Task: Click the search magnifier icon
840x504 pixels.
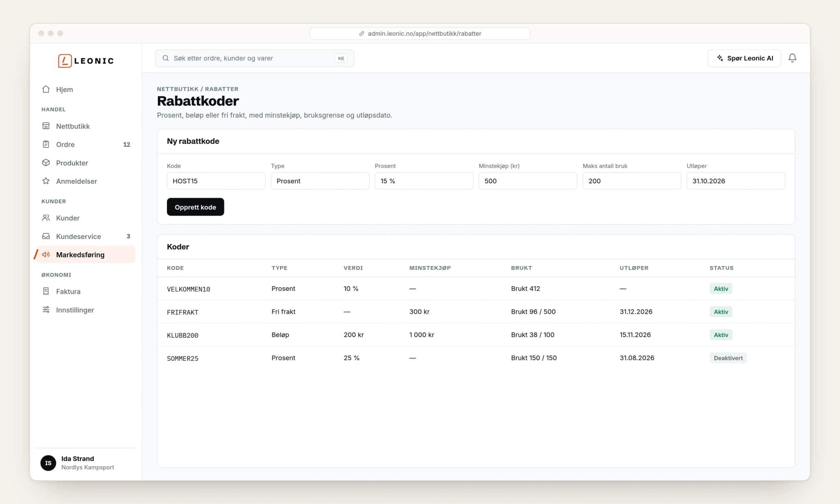Action: 166,58
